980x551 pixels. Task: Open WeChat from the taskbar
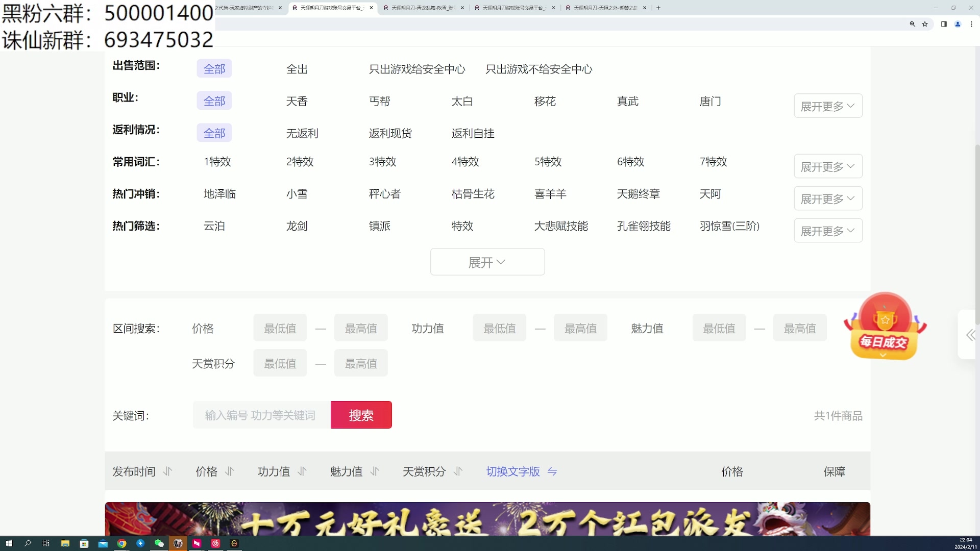159,543
